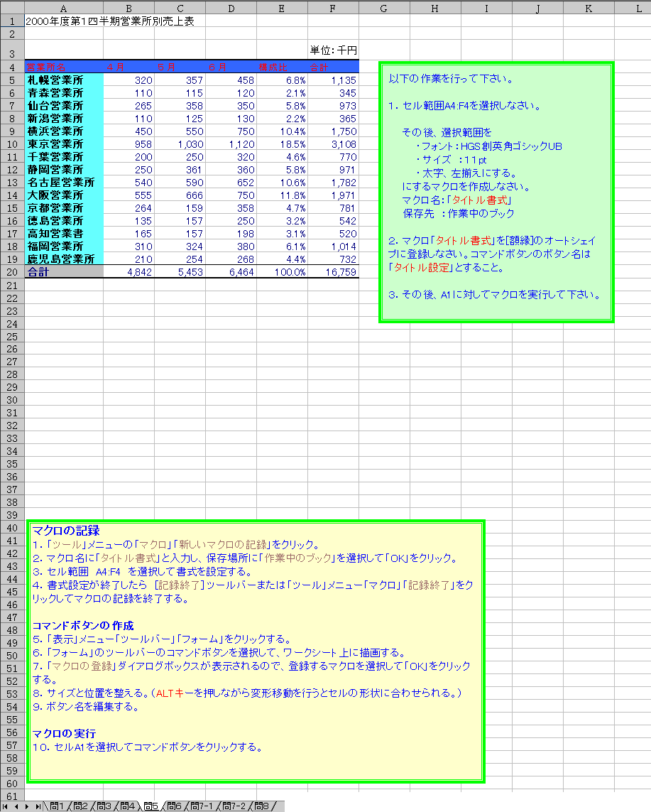
Task: Click the 単位:千円 cell
Action: (x=333, y=50)
